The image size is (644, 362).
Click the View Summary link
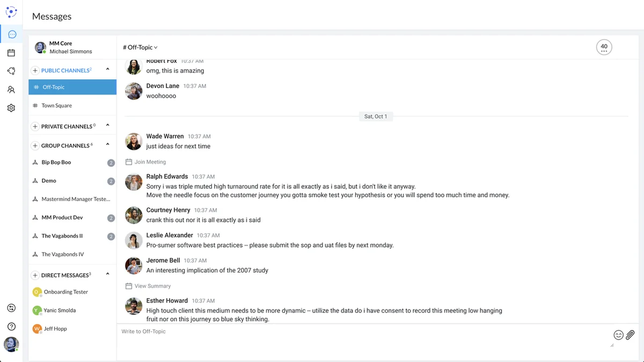[x=152, y=286]
